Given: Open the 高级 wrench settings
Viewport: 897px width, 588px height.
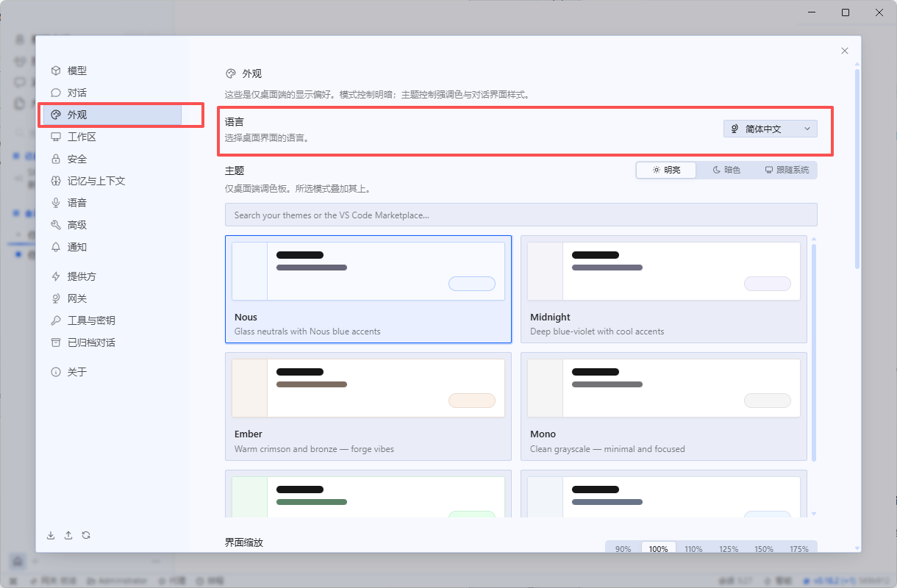Looking at the screenshot, I should [x=56, y=225].
